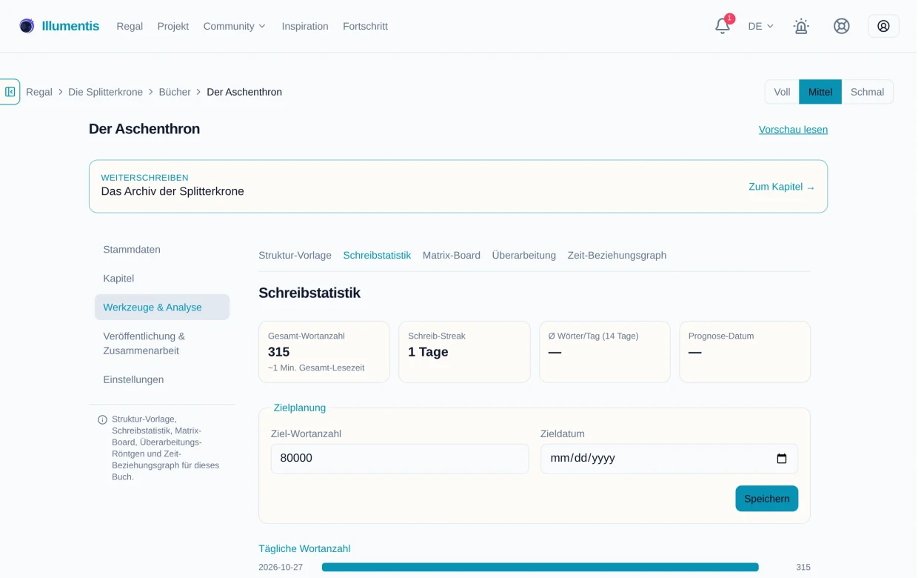
Task: Open the help lifebuoy icon
Action: click(x=842, y=26)
